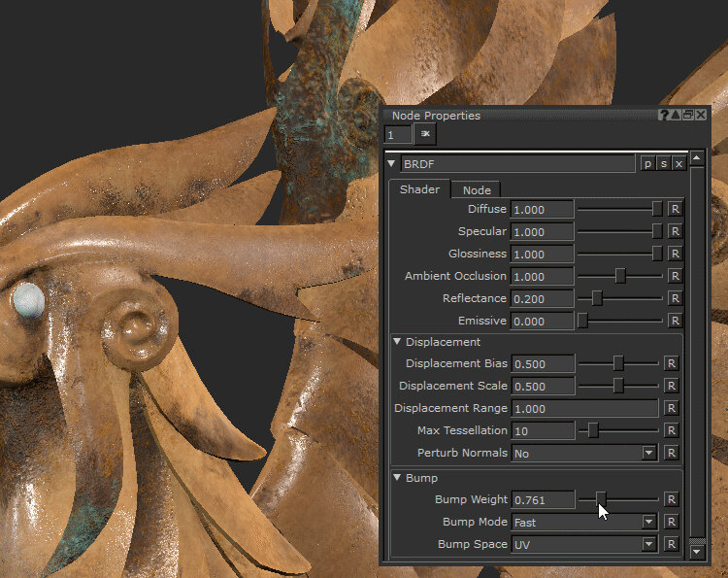Collapse the Displacement group
The image size is (728, 578).
(398, 342)
